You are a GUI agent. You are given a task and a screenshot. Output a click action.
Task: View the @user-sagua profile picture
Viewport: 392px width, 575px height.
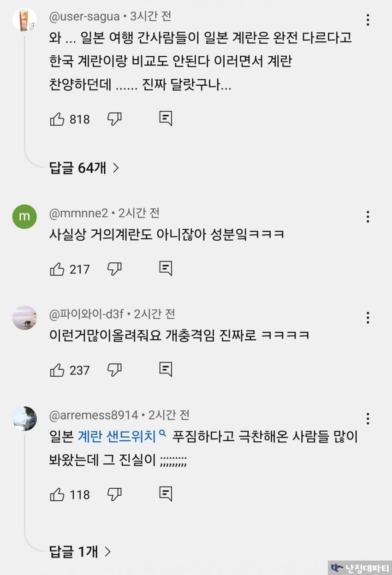(24, 19)
